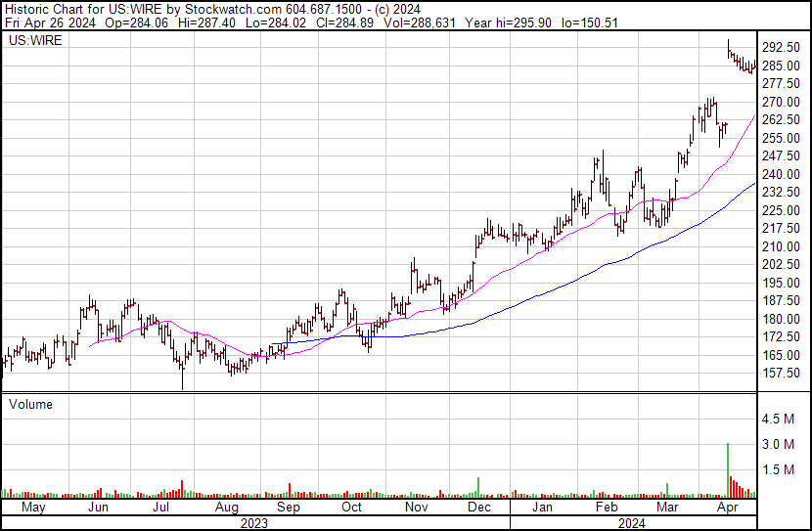Click the 255.00 price axis label
This screenshot has width=812, height=531.
[781, 138]
